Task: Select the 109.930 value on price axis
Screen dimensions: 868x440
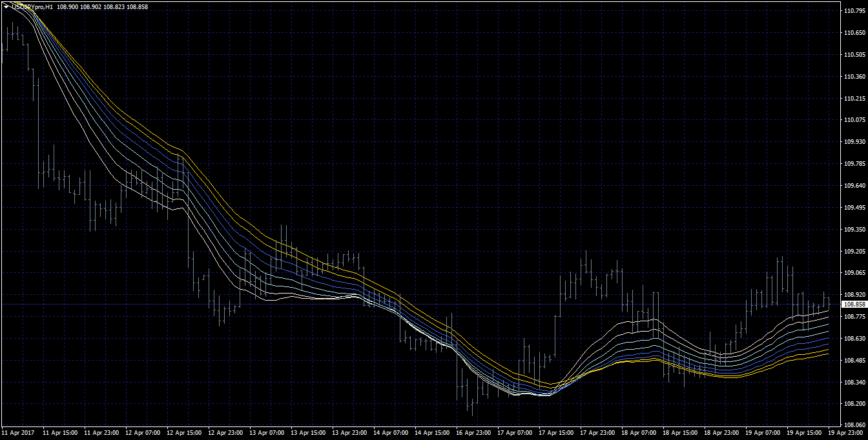Action: coord(854,142)
